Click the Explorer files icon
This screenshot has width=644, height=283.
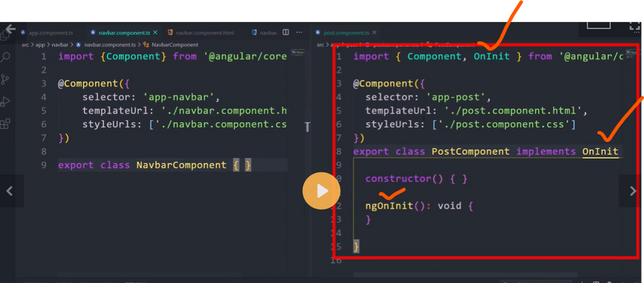4,37
